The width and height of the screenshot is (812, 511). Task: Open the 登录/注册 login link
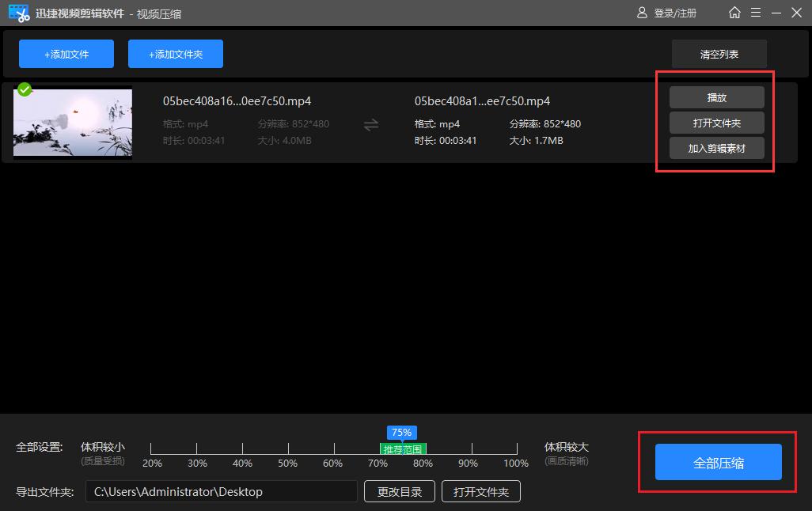click(675, 13)
